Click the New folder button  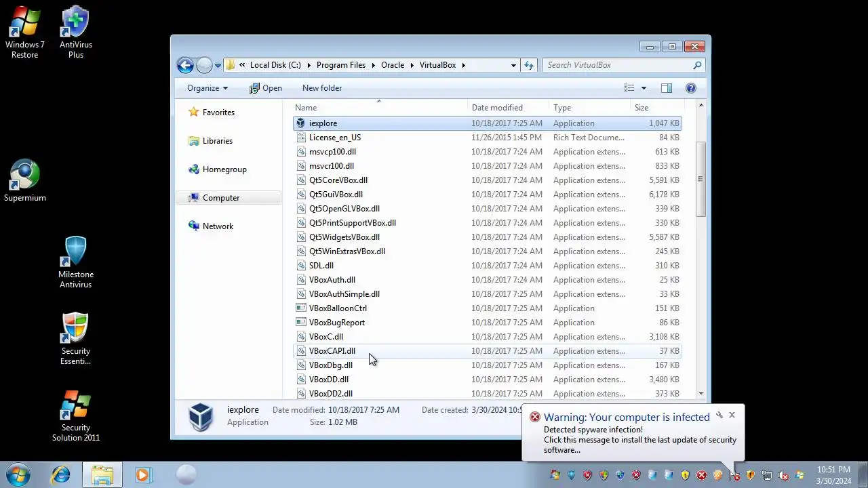322,88
